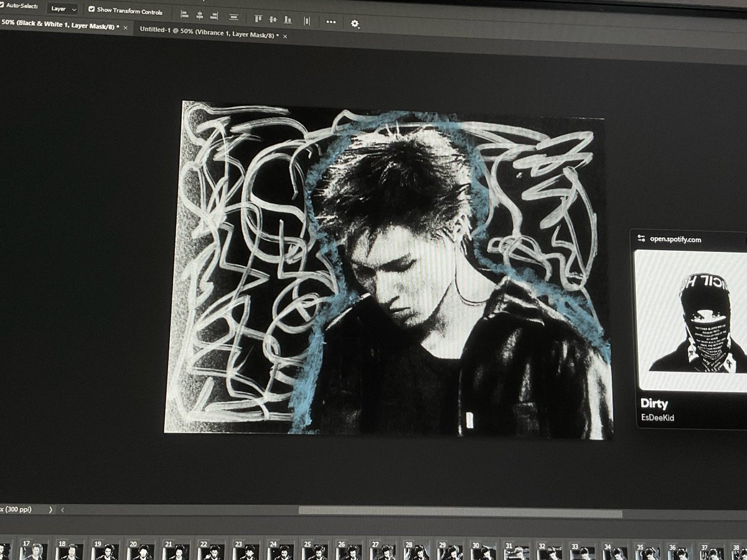This screenshot has width=747, height=560.
Task: Click the song title Dirty
Action: coord(654,404)
